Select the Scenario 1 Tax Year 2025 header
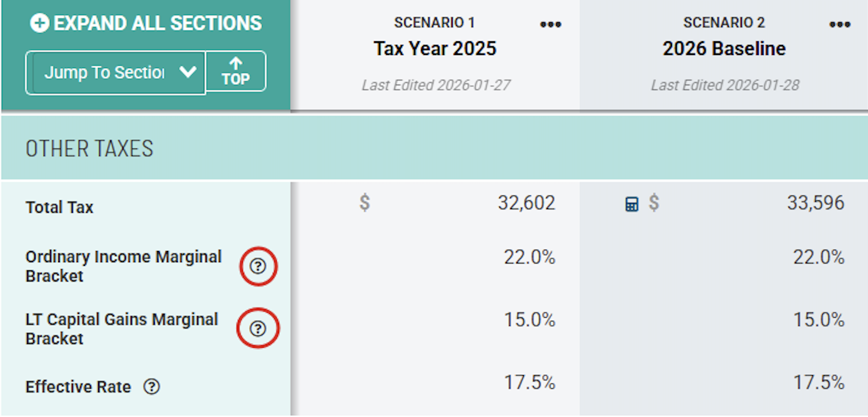Screen dimensions: 868x417 [435, 49]
